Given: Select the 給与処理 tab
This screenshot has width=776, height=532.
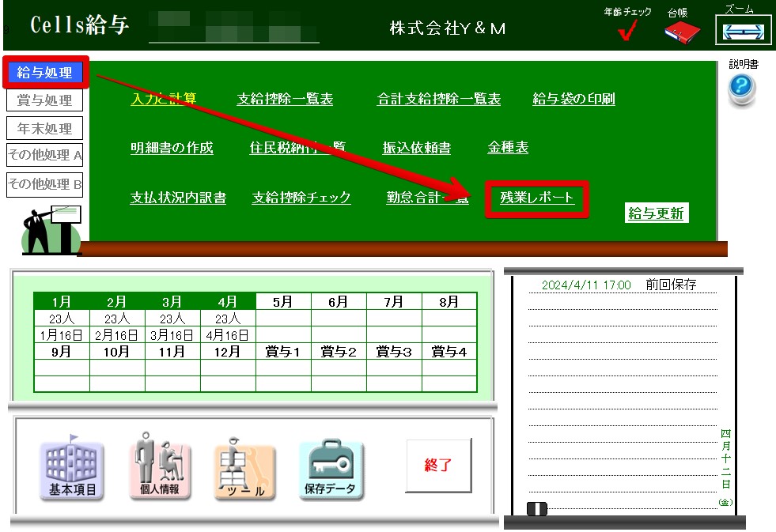Looking at the screenshot, I should [44, 73].
